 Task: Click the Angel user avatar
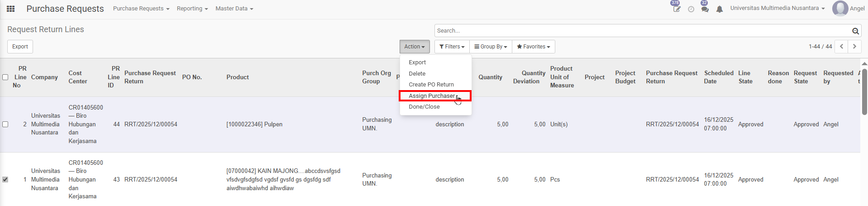(840, 9)
